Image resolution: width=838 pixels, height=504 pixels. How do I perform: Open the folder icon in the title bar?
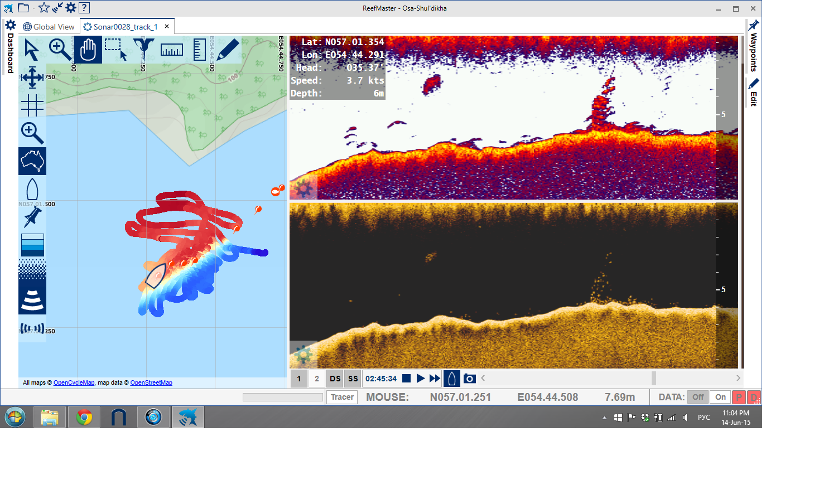(x=23, y=8)
